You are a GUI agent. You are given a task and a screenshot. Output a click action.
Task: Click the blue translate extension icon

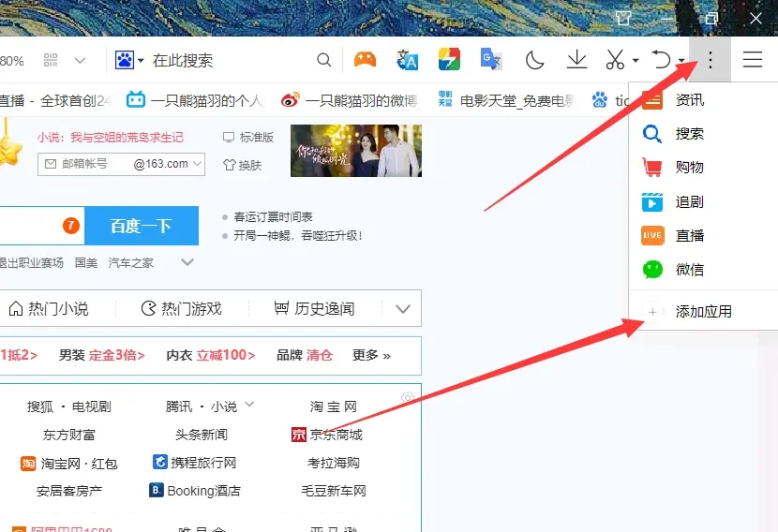pyautogui.click(x=408, y=61)
